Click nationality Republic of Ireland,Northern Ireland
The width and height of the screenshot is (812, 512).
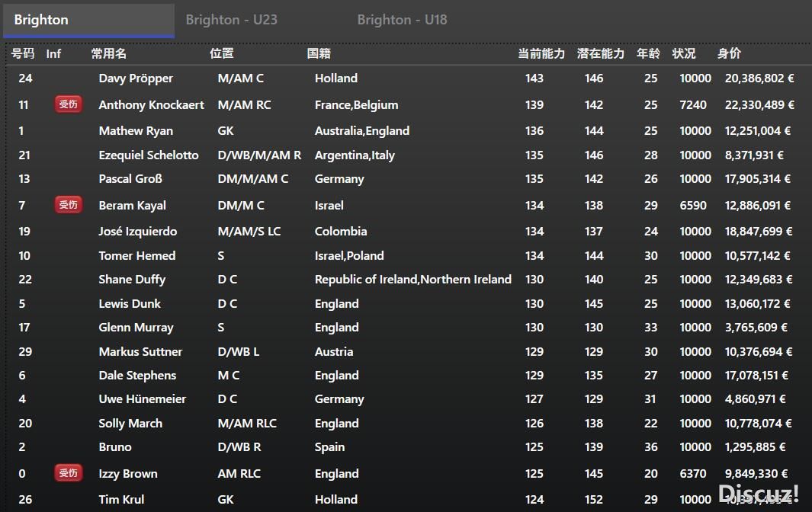tap(412, 279)
